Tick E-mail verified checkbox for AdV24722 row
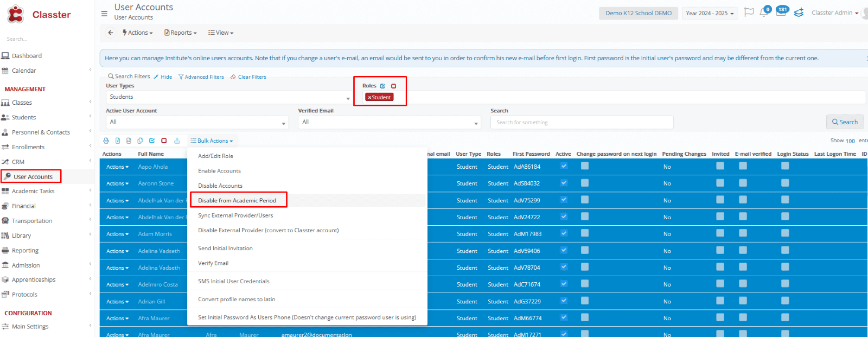This screenshot has width=868, height=337. pyautogui.click(x=743, y=217)
